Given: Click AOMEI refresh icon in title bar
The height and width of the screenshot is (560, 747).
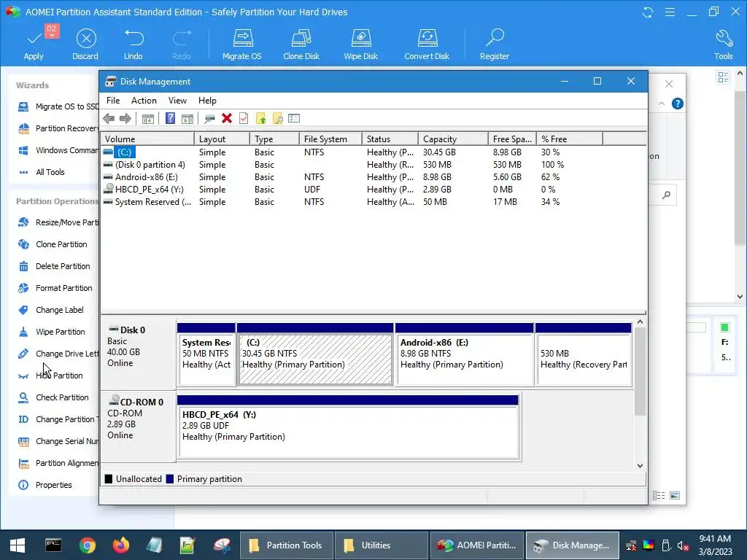Looking at the screenshot, I should [648, 12].
